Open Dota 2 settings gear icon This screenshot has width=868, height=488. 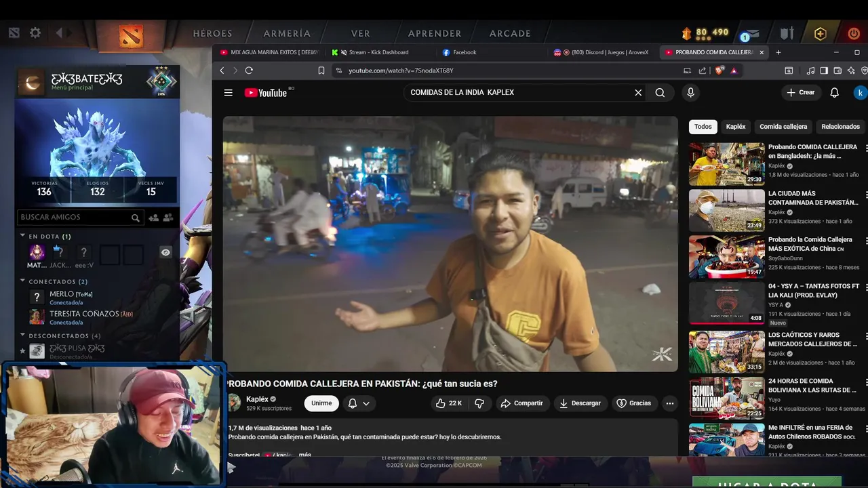[35, 33]
